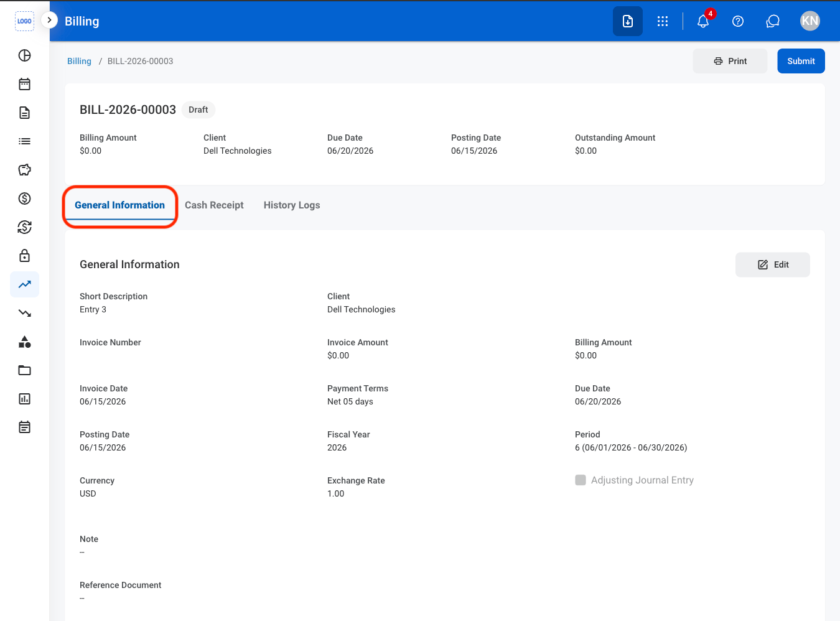Click the LOGO in the corner

[x=24, y=21]
